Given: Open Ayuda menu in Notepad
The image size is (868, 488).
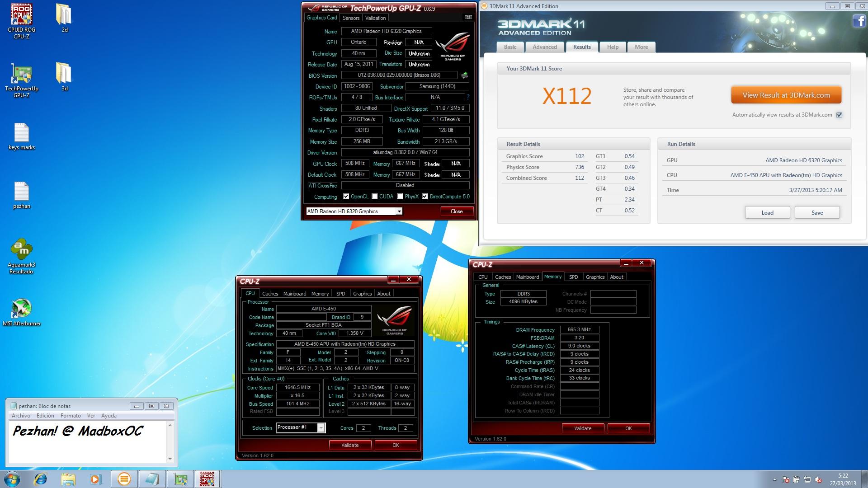Looking at the screenshot, I should tap(109, 416).
